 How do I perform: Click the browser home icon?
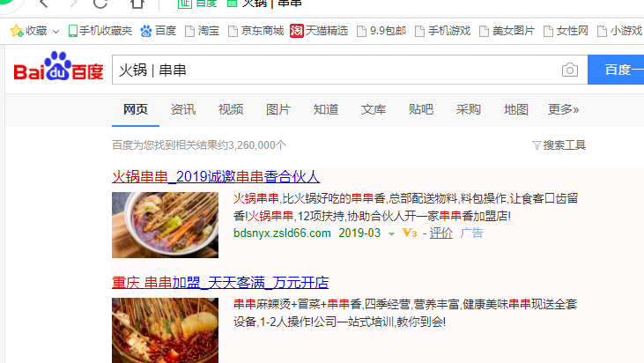(137, 4)
